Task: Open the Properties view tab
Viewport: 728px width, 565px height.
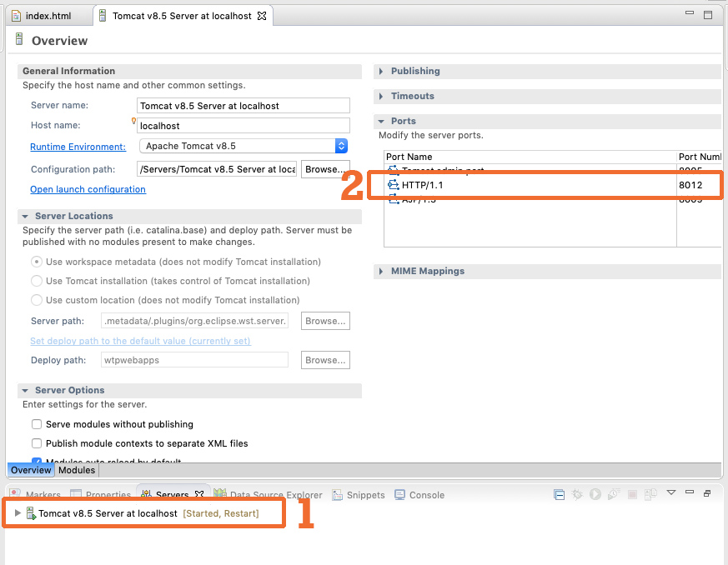Action: (x=101, y=494)
